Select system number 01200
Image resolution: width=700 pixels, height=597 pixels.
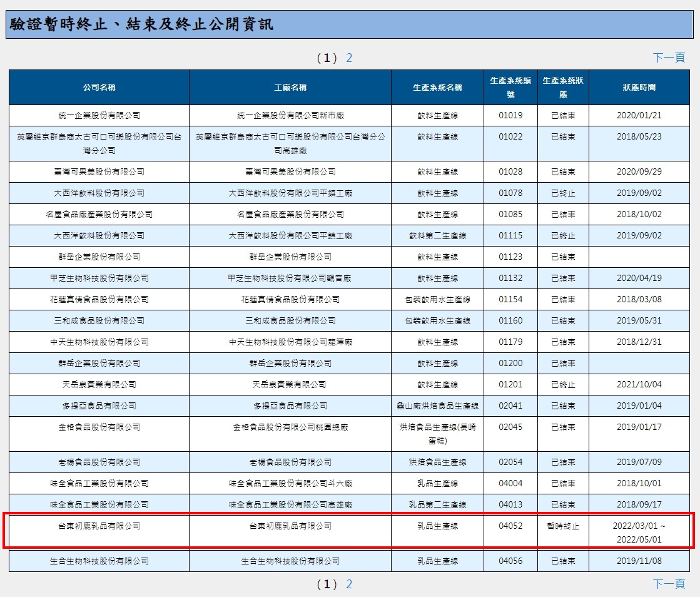tap(510, 364)
